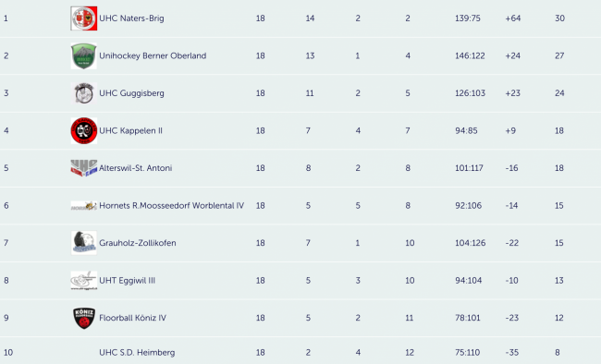Open the UHC Guggisberg logo
The height and width of the screenshot is (364, 601).
(83, 93)
